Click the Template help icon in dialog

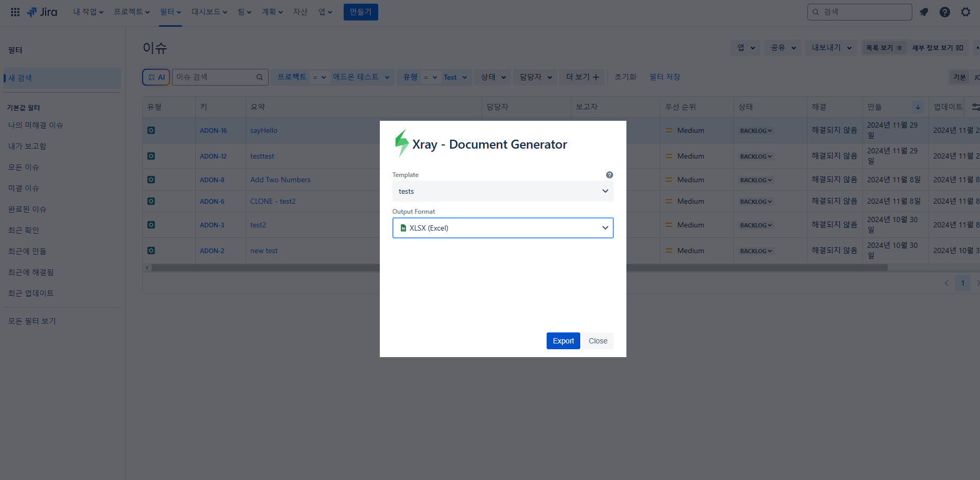click(610, 175)
